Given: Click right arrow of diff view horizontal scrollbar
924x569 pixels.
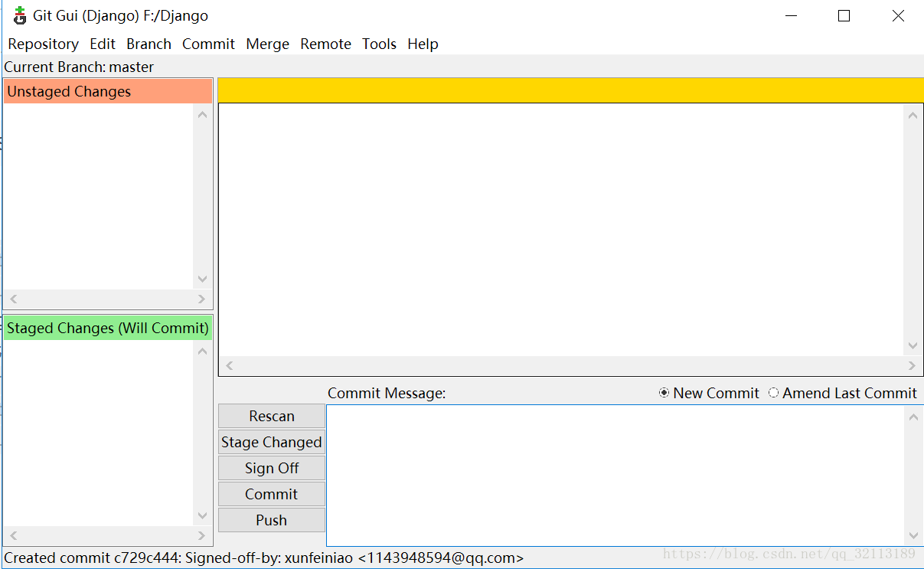Looking at the screenshot, I should (x=911, y=366).
